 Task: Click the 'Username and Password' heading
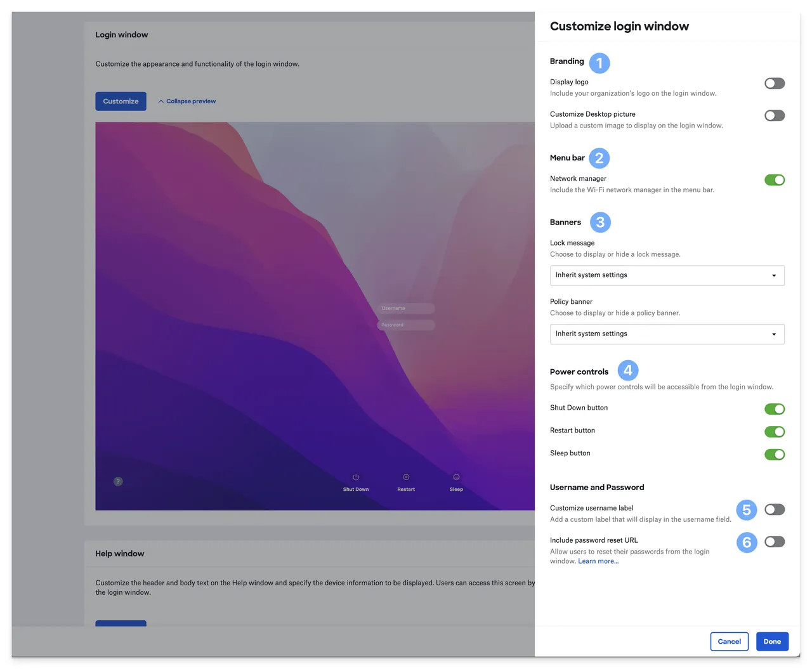tap(597, 488)
